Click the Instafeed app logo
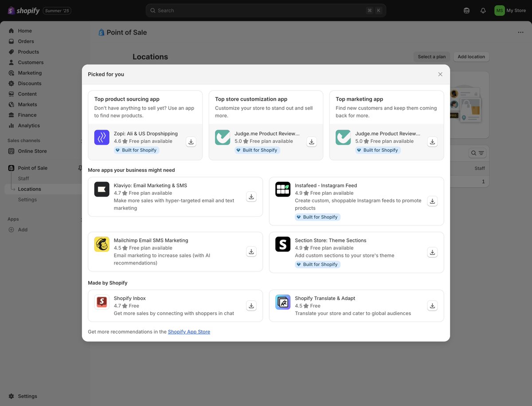This screenshot has width=532, height=406. tap(283, 189)
